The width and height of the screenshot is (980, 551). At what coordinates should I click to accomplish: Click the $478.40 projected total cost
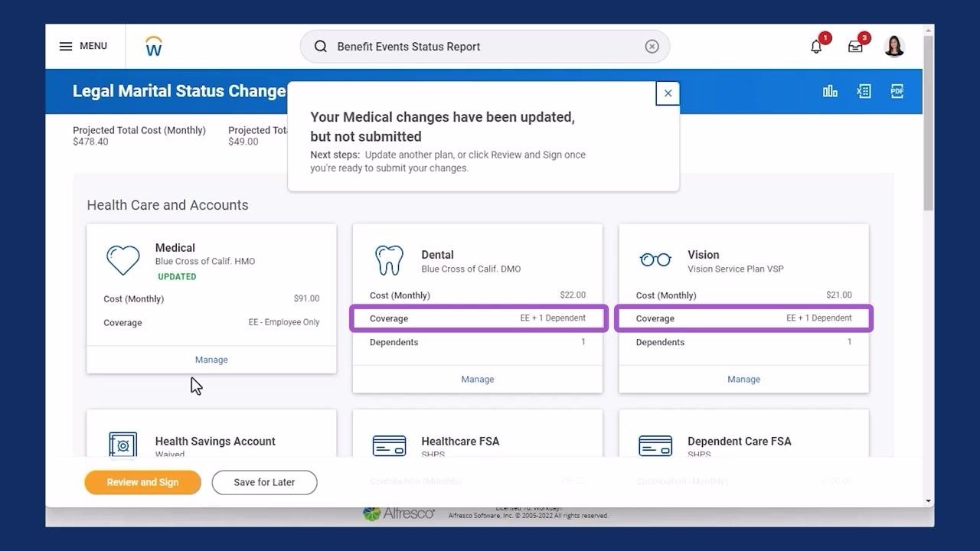tap(90, 142)
